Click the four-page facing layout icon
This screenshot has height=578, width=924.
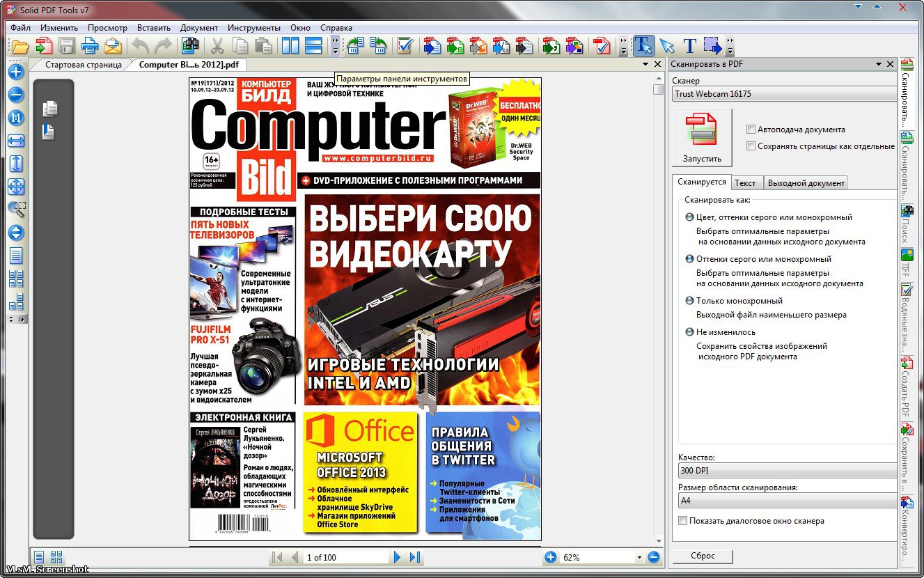pos(16,279)
